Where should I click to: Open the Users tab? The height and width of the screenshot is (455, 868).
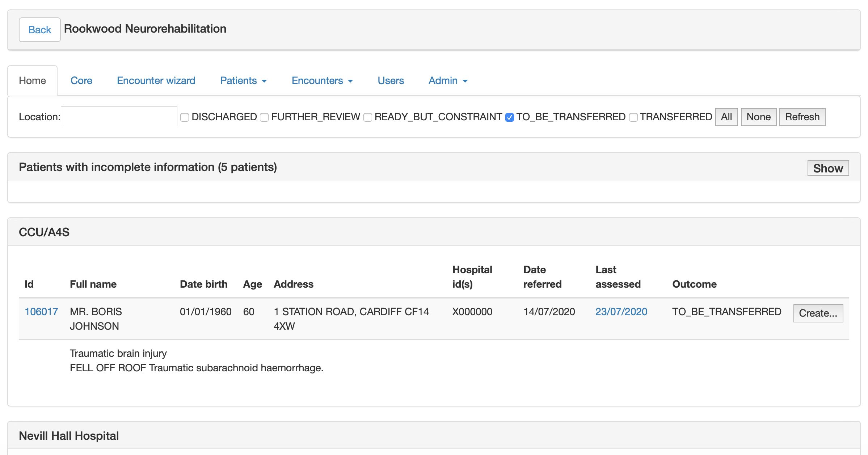[x=391, y=80]
